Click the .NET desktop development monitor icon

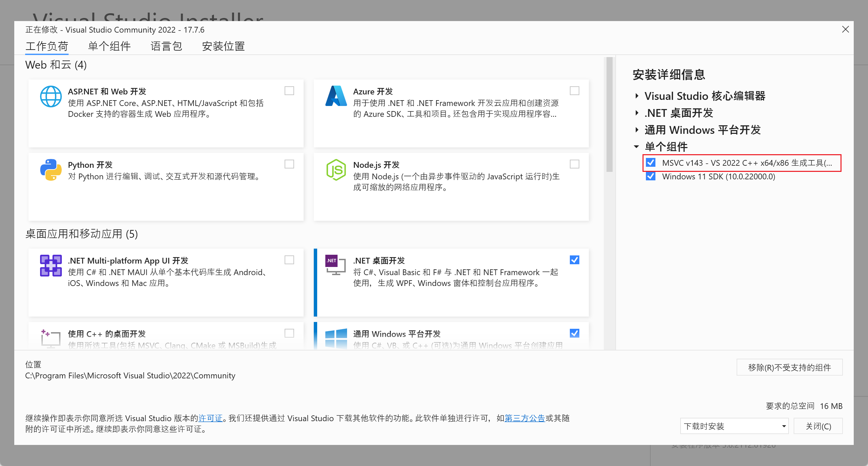tap(336, 265)
